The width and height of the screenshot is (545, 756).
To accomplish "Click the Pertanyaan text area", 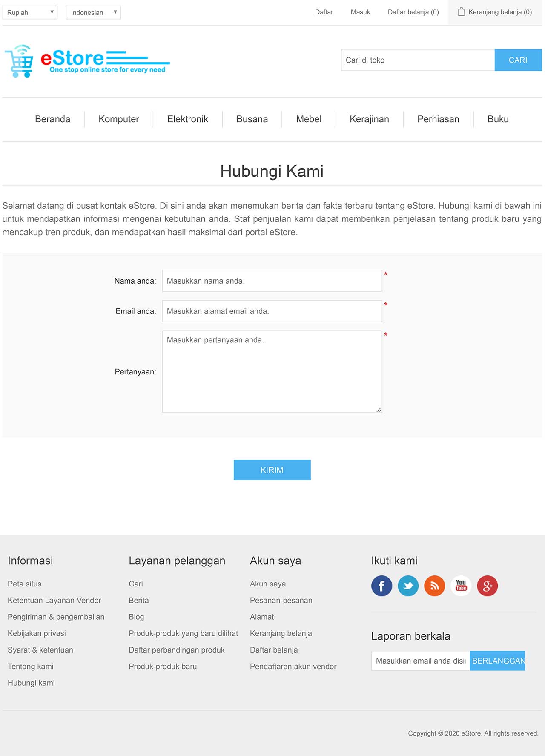I will (272, 371).
